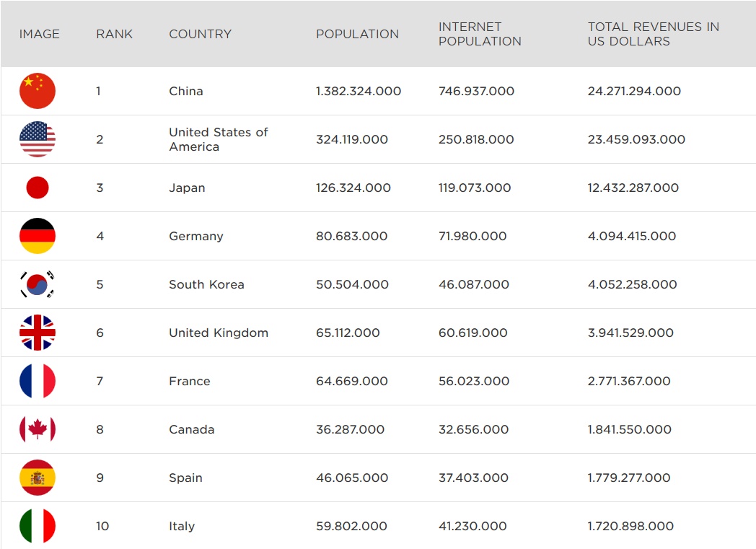Select the South Korea country name
The width and height of the screenshot is (756, 549).
pos(206,284)
